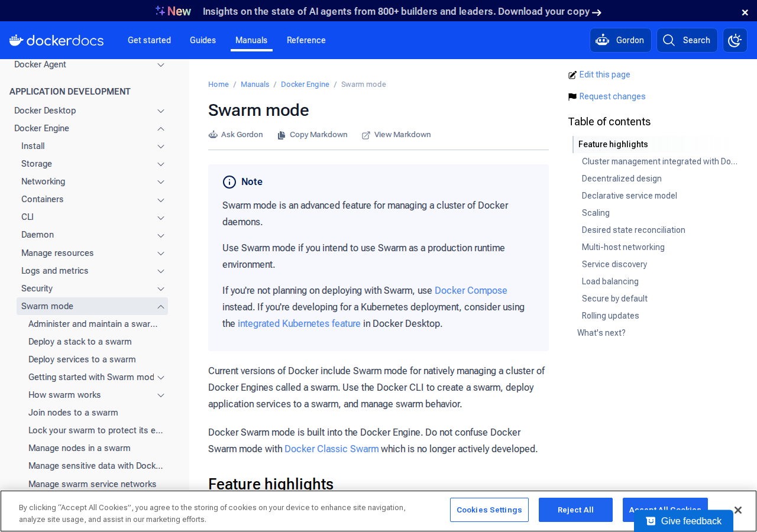Viewport: 757px width, 532px height.
Task: Expand the Networking chevron
Action: (x=161, y=181)
